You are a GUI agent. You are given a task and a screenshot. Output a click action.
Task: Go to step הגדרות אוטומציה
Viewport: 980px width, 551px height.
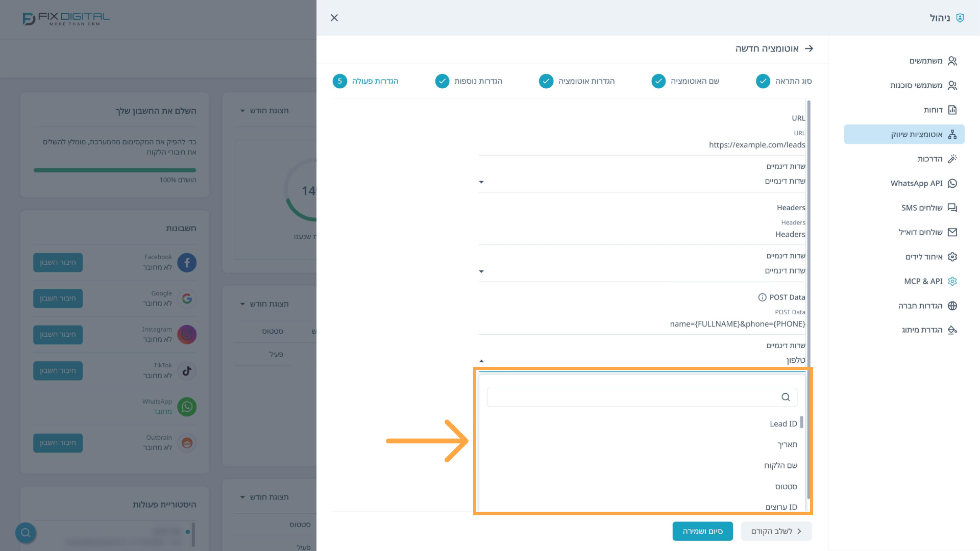(577, 81)
